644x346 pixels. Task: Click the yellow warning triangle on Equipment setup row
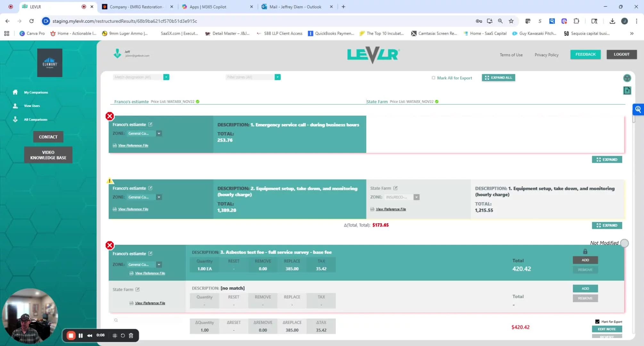[110, 181]
